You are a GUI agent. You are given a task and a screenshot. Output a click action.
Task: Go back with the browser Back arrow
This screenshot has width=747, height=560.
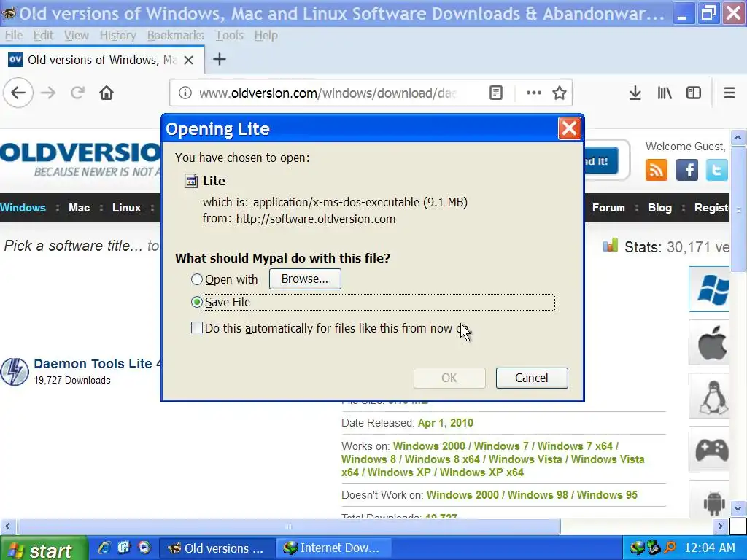coord(18,93)
